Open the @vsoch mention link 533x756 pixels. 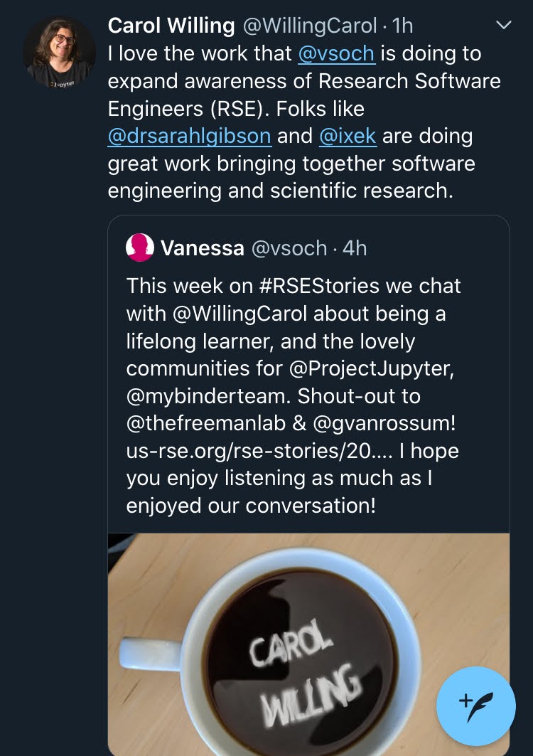336,53
